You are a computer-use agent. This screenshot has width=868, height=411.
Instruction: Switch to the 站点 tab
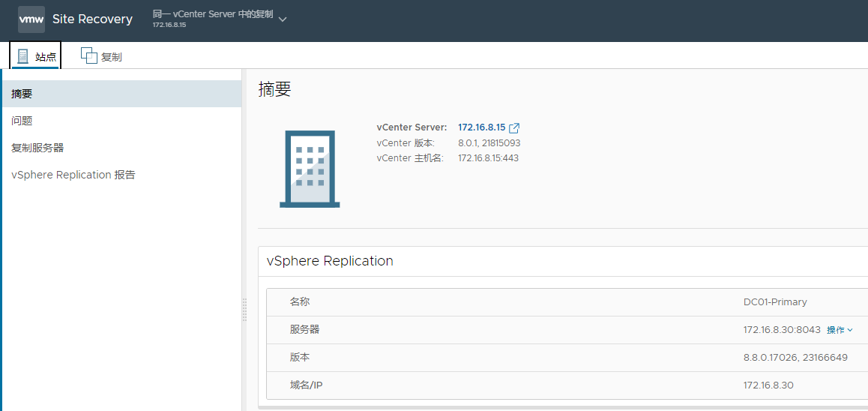point(35,56)
